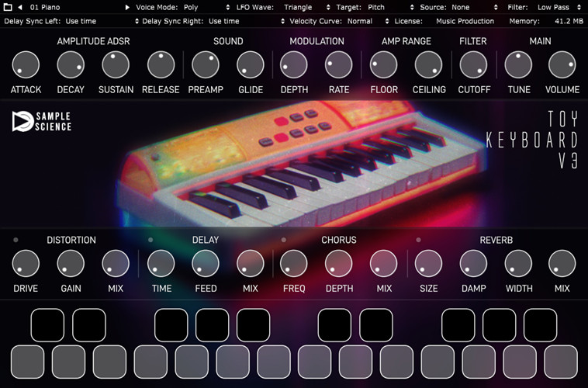The width and height of the screenshot is (588, 388).
Task: Click the Distortion Gain knob
Action: tap(71, 264)
